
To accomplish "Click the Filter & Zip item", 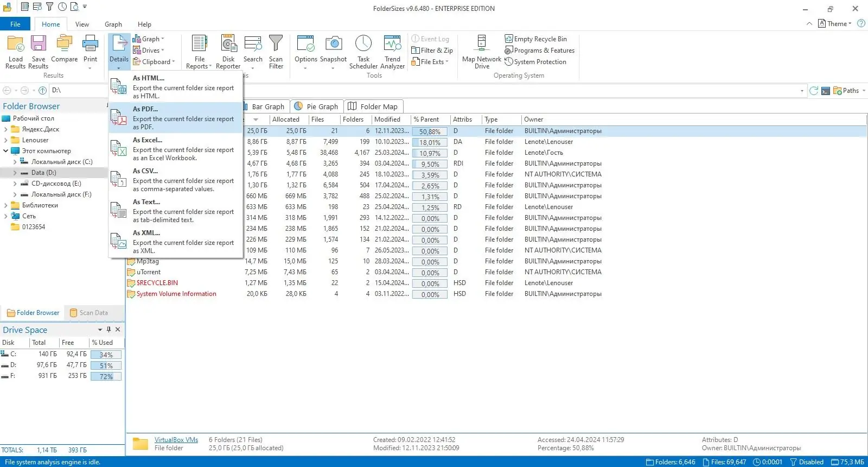I will click(x=432, y=51).
